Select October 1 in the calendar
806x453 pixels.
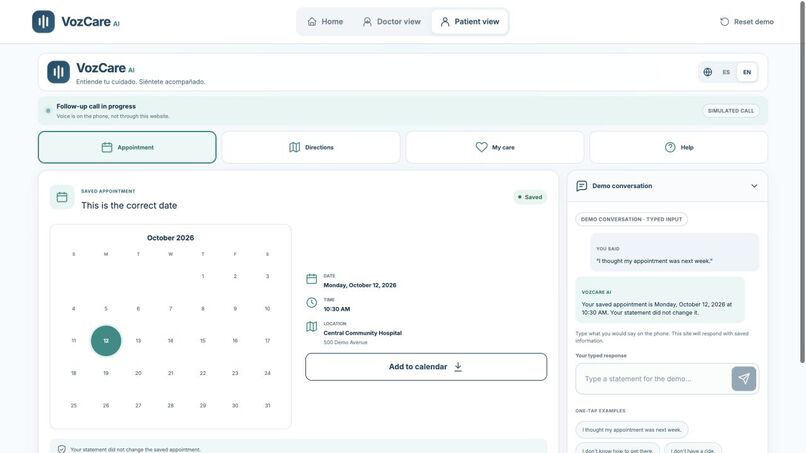203,276
